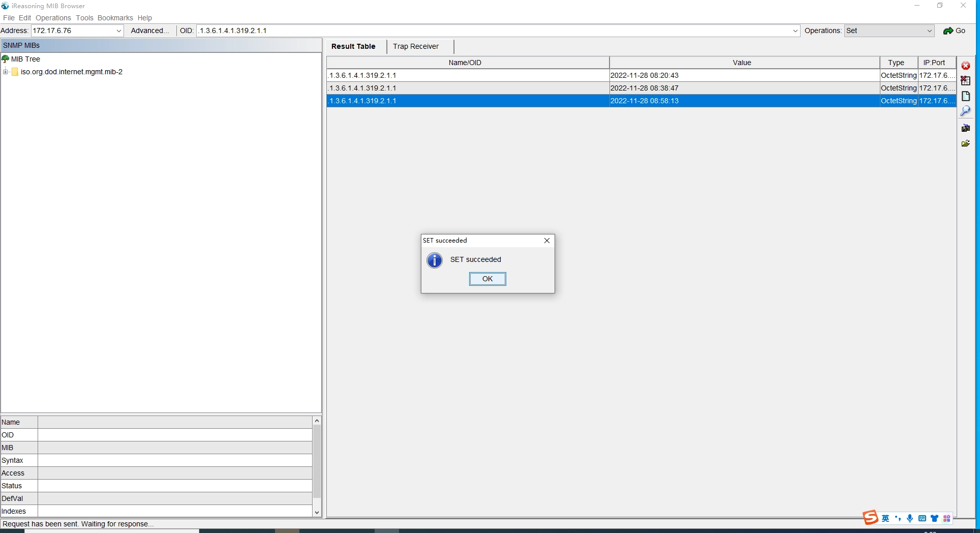This screenshot has width=980, height=533.
Task: Select result row with value 2022-11-28 08:38:47
Action: pos(644,88)
